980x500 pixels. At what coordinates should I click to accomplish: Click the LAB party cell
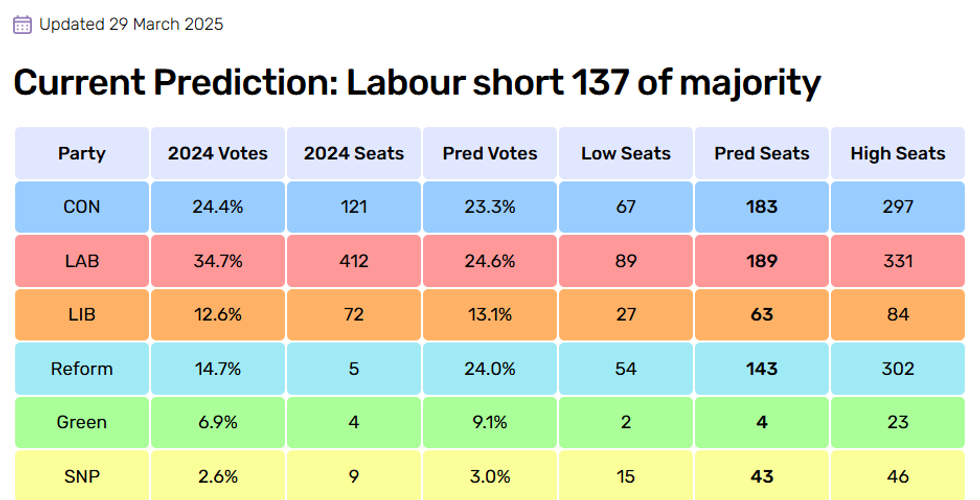pyautogui.click(x=82, y=261)
